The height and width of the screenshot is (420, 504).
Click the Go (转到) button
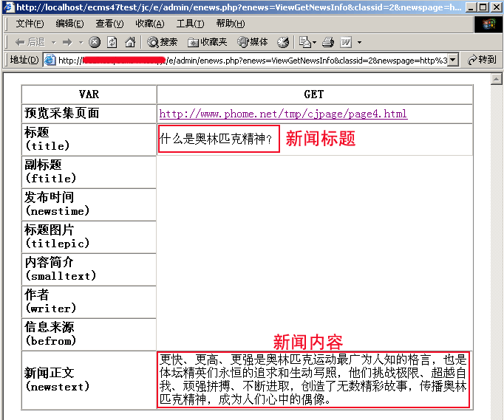[x=481, y=60]
